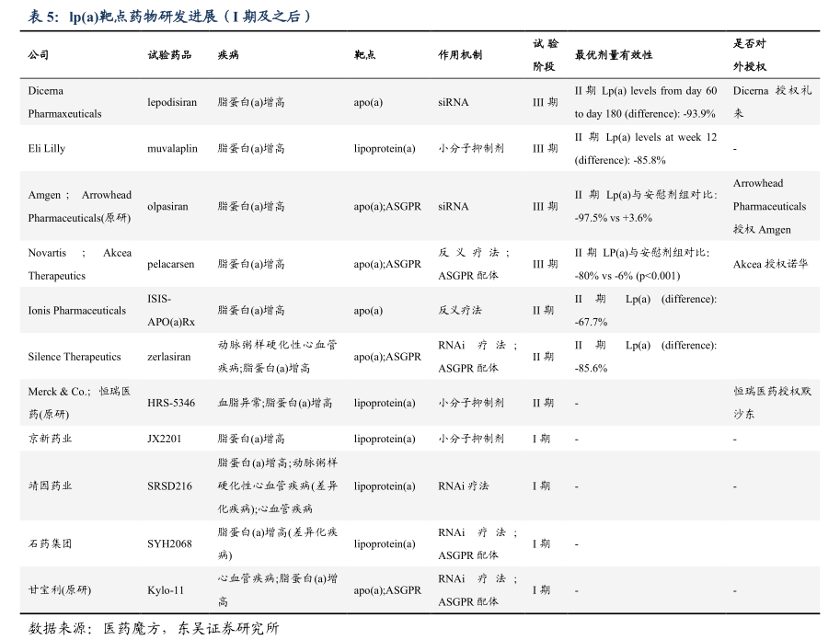Click the '-93.9%' efficacy cell for lepodisiran
Image resolution: width=840 pixels, height=640 pixels.
click(x=646, y=102)
